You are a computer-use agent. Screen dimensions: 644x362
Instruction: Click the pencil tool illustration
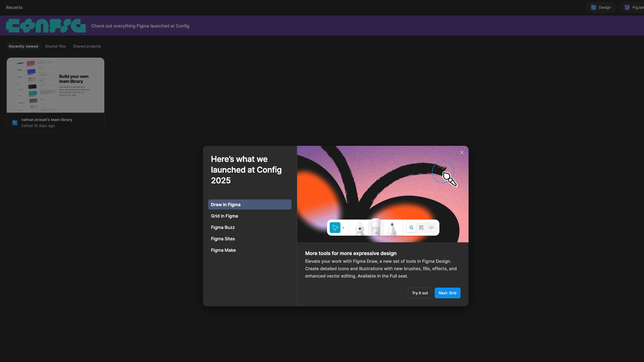click(x=392, y=229)
